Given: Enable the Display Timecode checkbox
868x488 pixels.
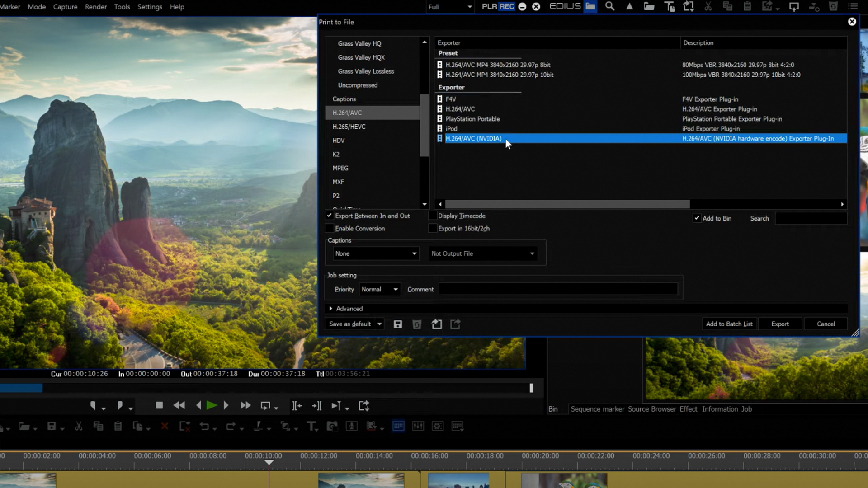Looking at the screenshot, I should (x=433, y=216).
